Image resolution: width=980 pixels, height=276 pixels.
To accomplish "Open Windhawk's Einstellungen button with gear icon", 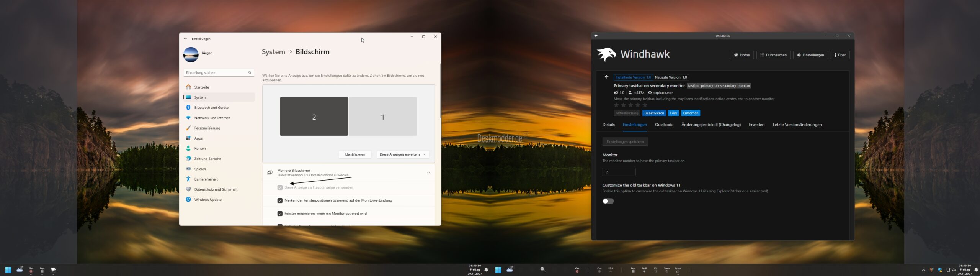I will [810, 55].
